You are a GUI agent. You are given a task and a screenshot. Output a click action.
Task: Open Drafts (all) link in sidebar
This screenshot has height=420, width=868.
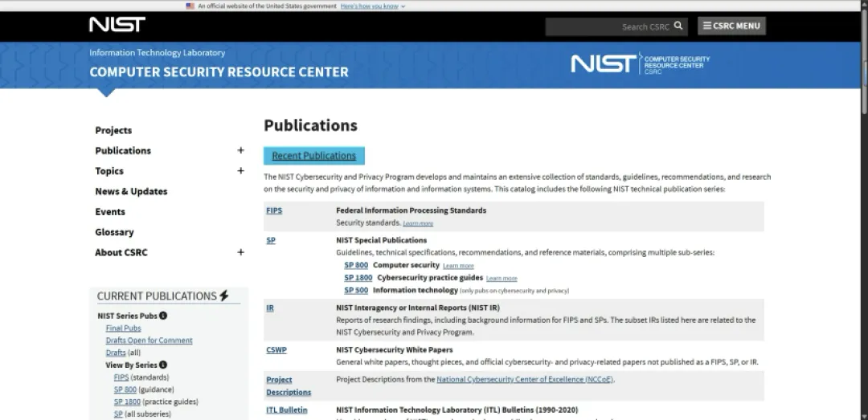pyautogui.click(x=116, y=353)
